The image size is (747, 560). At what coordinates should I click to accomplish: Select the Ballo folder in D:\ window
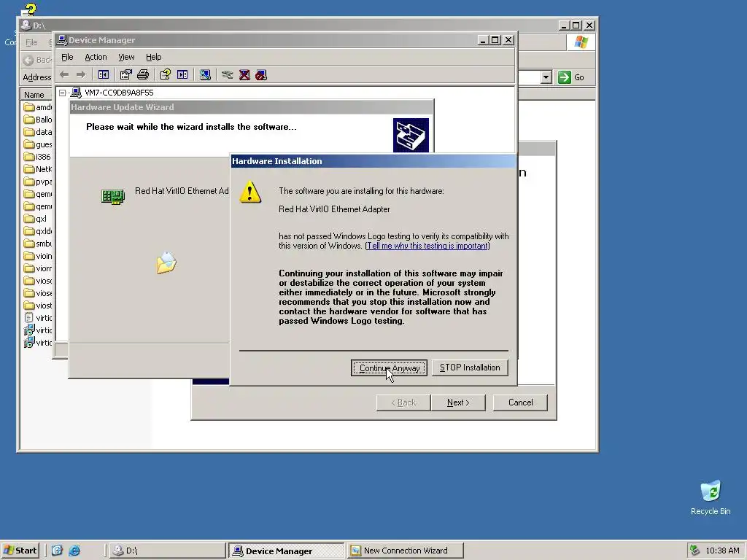pyautogui.click(x=38, y=120)
